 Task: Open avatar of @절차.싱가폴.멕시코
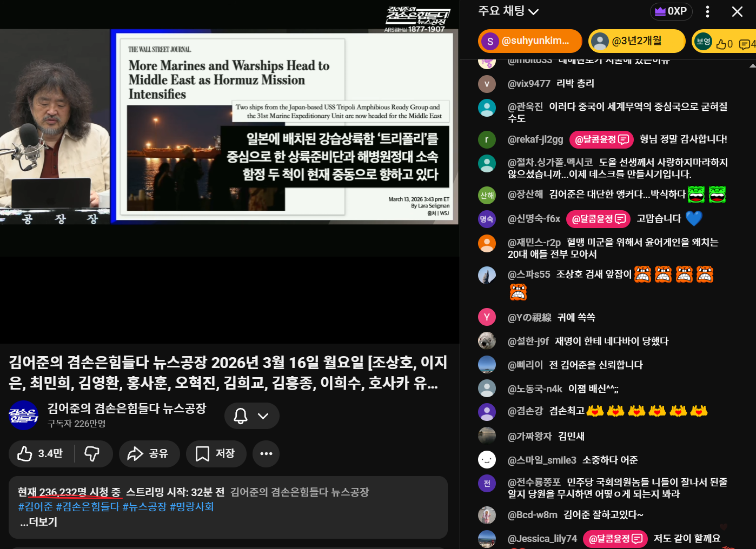[487, 163]
